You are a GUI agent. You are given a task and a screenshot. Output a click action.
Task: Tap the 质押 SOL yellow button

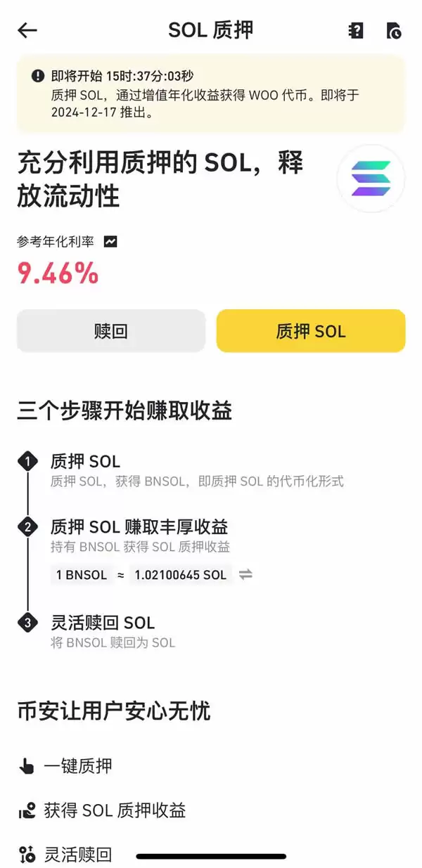tap(310, 330)
